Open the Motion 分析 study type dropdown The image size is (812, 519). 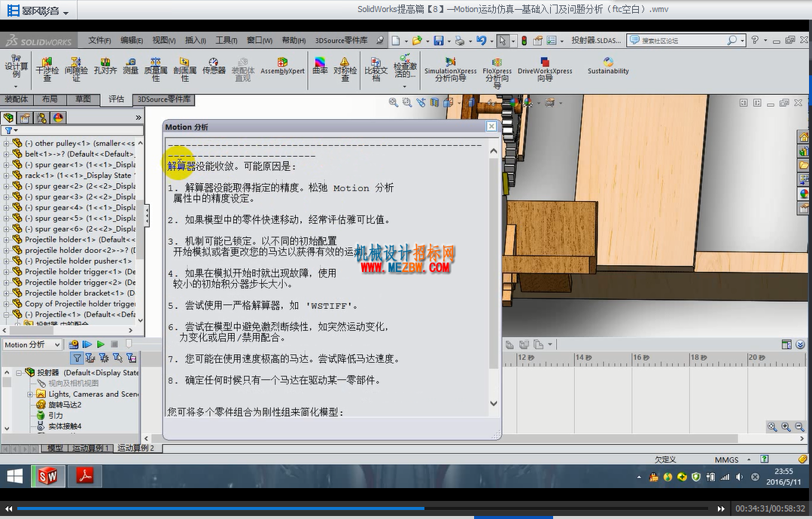point(32,344)
